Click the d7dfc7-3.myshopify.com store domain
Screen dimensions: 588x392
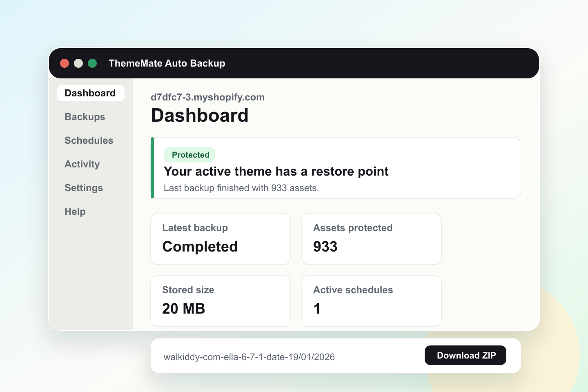[x=207, y=97]
